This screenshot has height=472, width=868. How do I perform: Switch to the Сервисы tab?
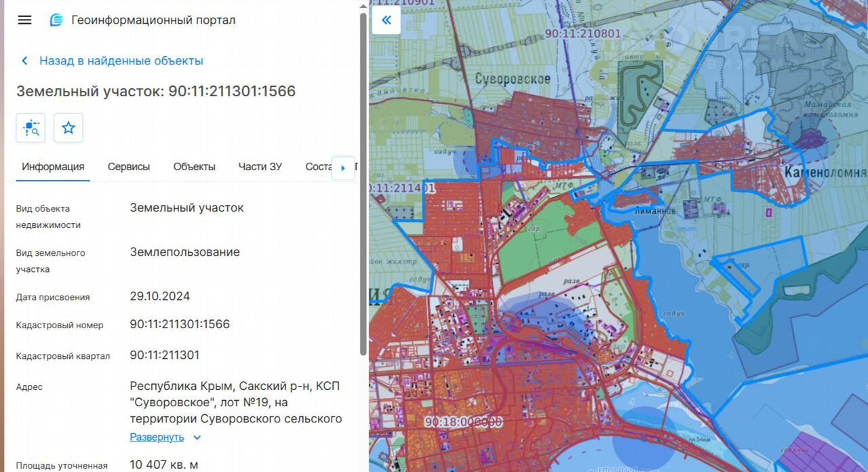coord(129,167)
